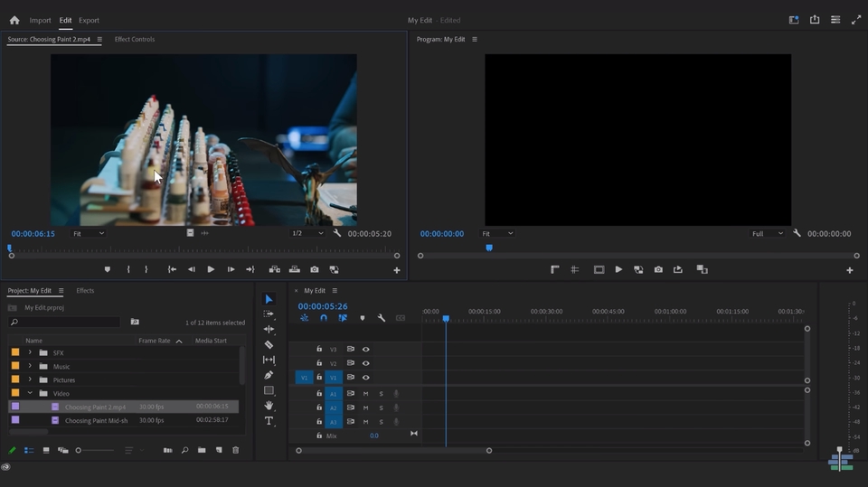Switch to Export workspace tab
Screen dimensions: 868x487
(x=89, y=20)
